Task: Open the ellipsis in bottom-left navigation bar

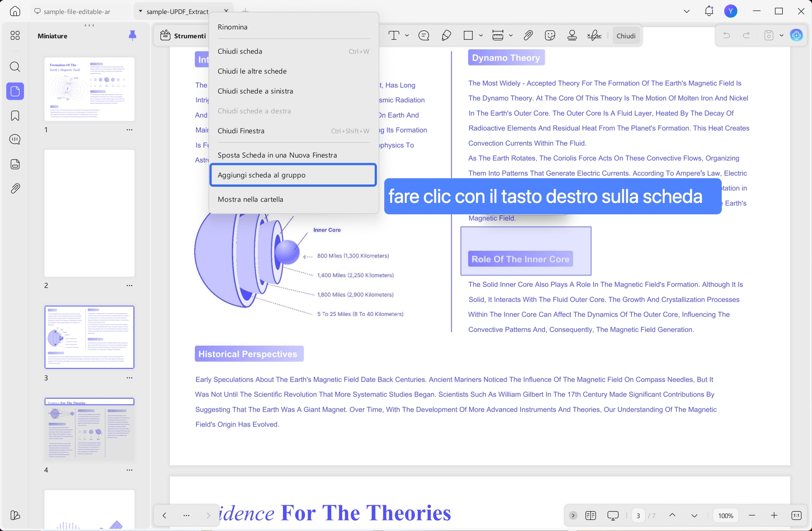Action: [186, 516]
